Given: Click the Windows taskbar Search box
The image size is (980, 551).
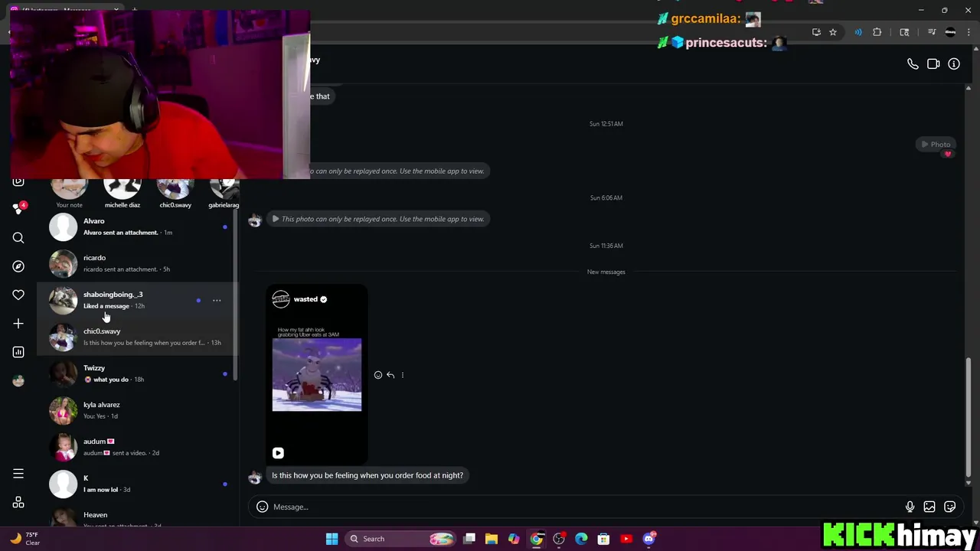Looking at the screenshot, I should pos(400,539).
